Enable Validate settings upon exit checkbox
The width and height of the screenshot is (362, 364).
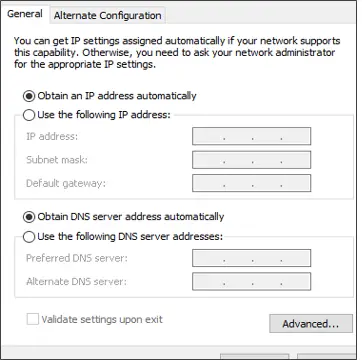(33, 319)
